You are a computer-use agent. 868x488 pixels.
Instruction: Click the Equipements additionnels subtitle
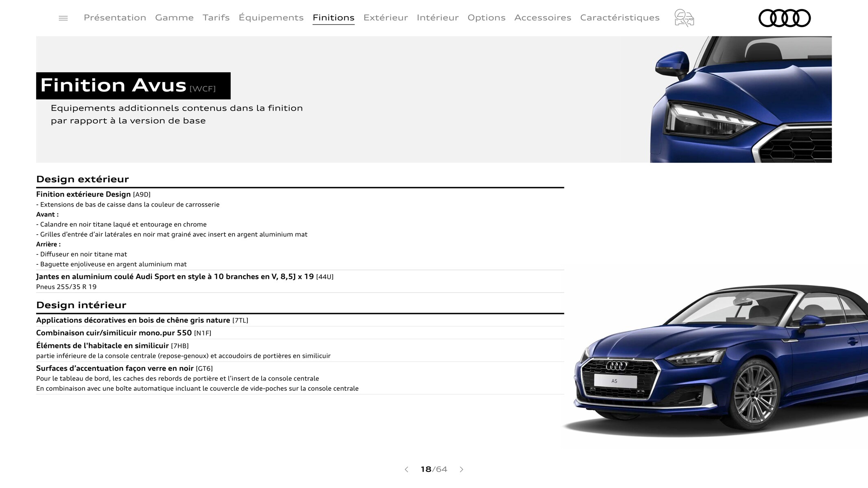pos(177,114)
